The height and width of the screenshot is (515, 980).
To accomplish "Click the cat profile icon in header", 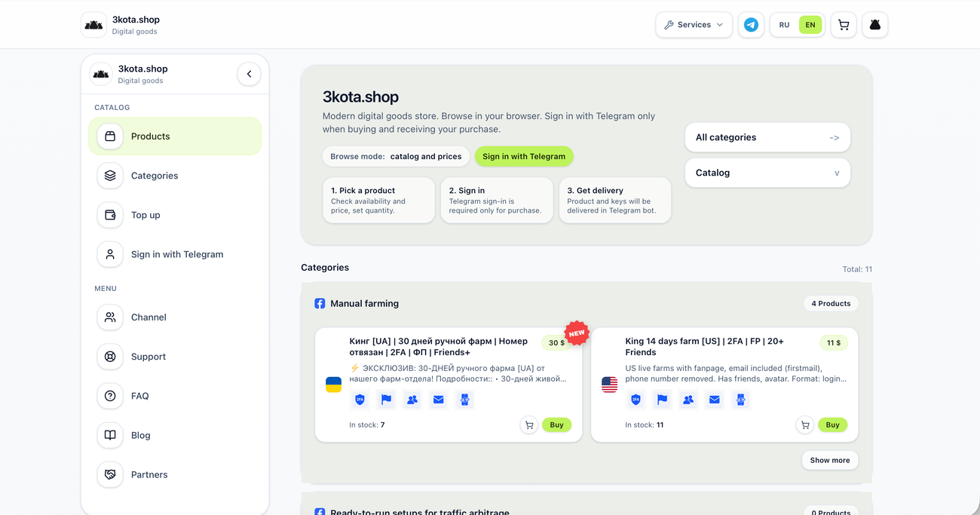I will pos(874,25).
